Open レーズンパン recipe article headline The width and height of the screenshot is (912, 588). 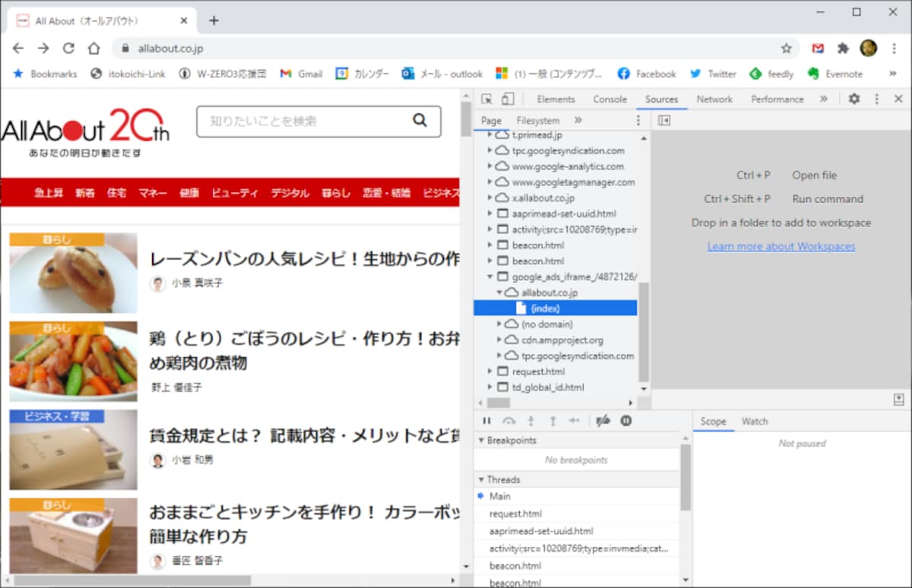point(304,259)
